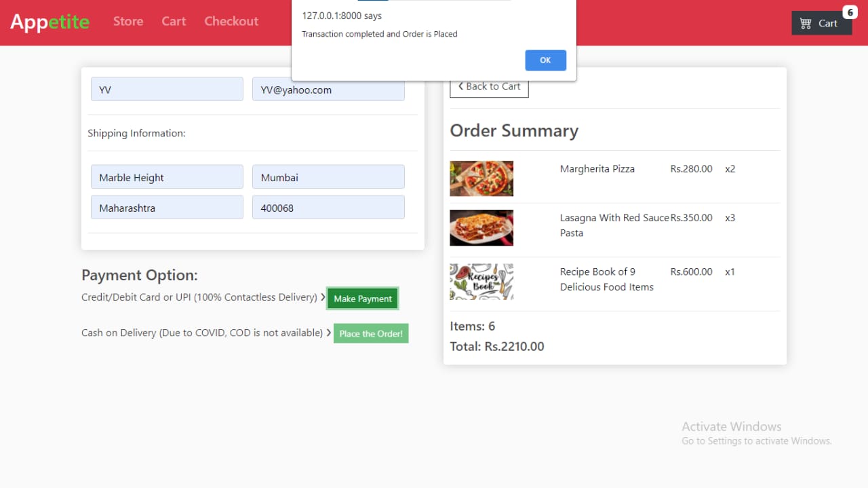Screen dimensions: 868x488
Task: Click the Make Payment button
Action: pos(363,299)
